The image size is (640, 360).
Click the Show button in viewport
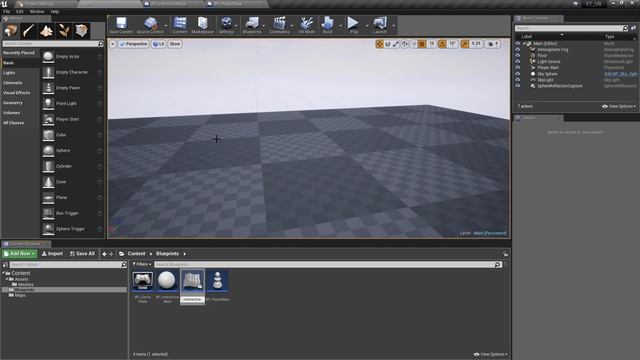[x=175, y=44]
